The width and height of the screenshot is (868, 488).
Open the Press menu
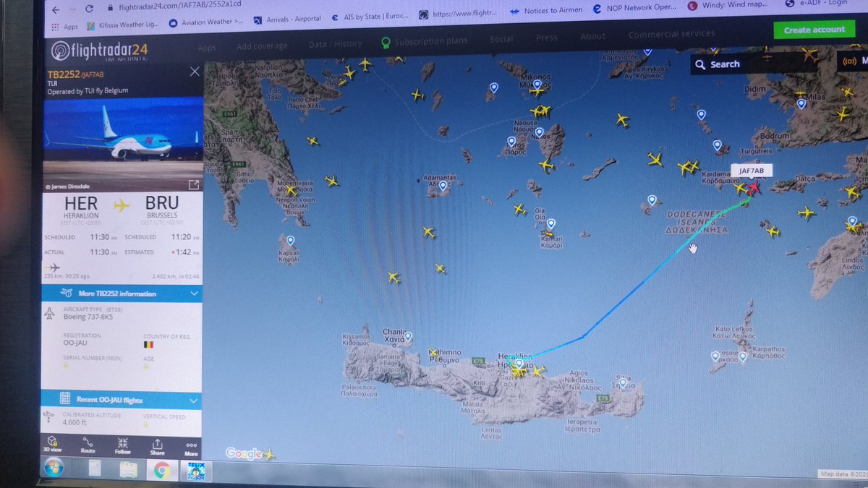coord(547,38)
